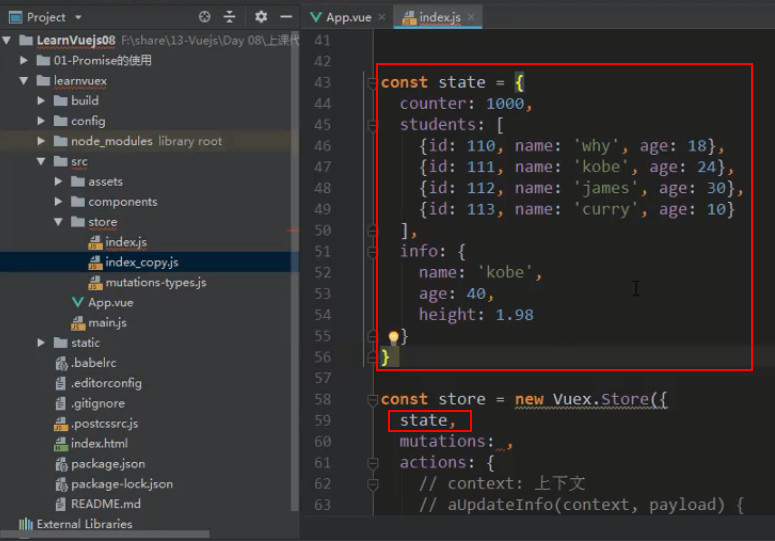Select the .editorconfig file

click(x=106, y=383)
